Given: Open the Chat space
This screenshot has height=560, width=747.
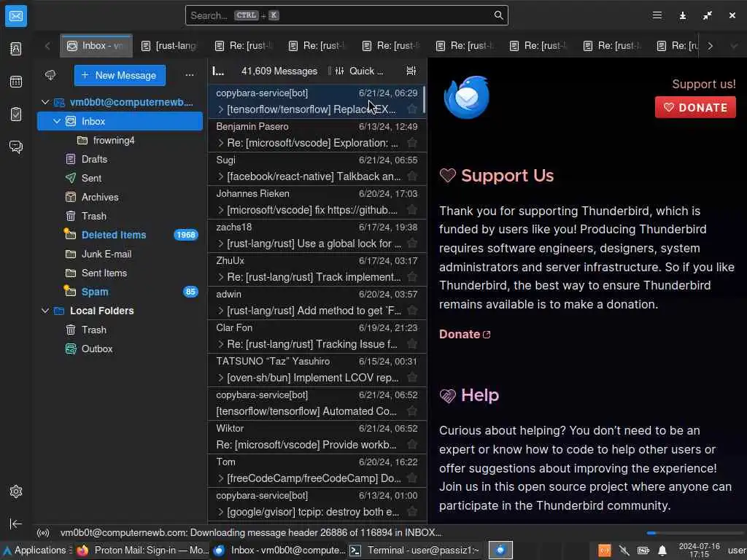Looking at the screenshot, I should coord(16,147).
